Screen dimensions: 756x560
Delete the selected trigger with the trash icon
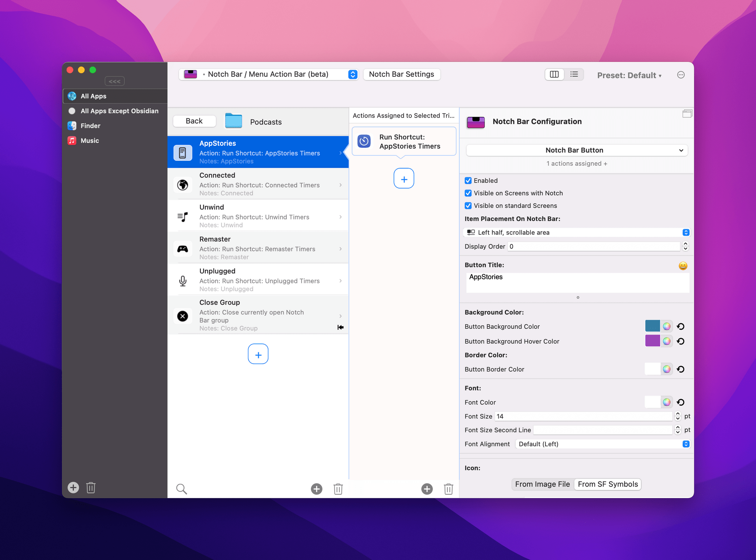click(x=338, y=489)
